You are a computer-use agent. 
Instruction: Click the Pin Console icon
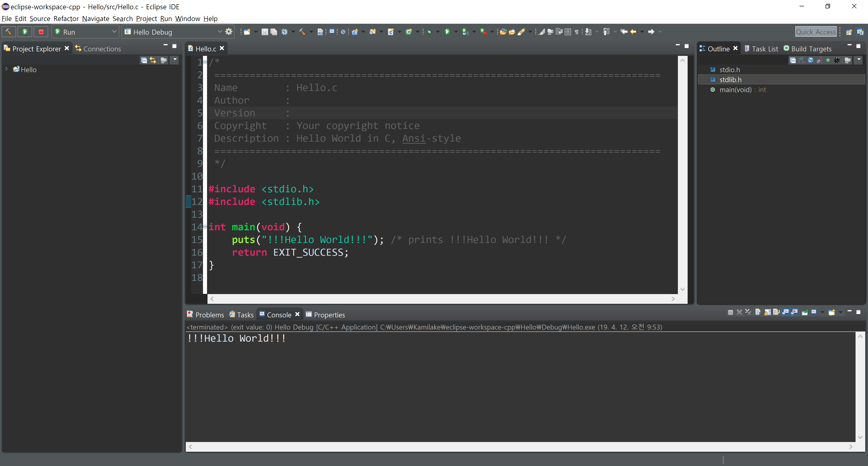coord(805,312)
